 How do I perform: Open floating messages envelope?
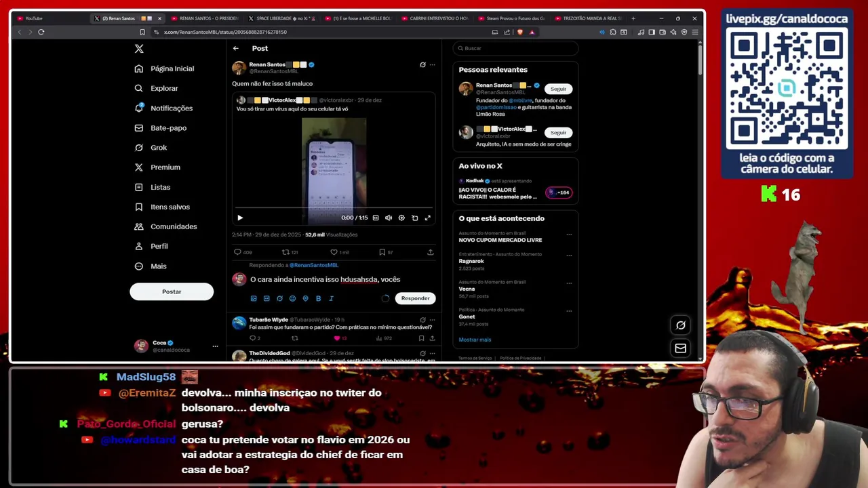(680, 348)
